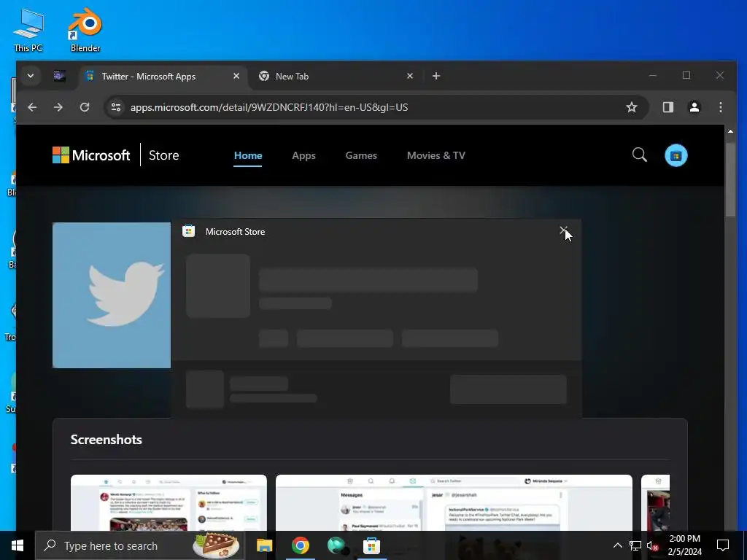747x560 pixels.
Task: Click the muted volume tray icon
Action: (x=652, y=545)
